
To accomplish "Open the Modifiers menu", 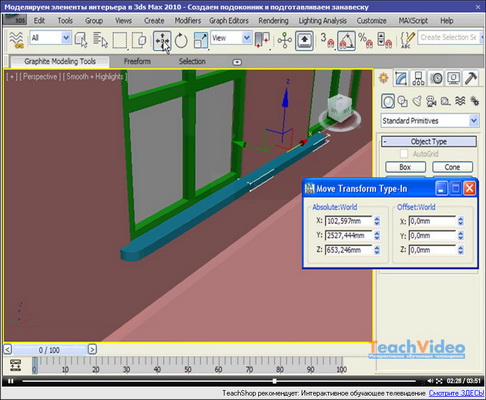I will pos(188,21).
